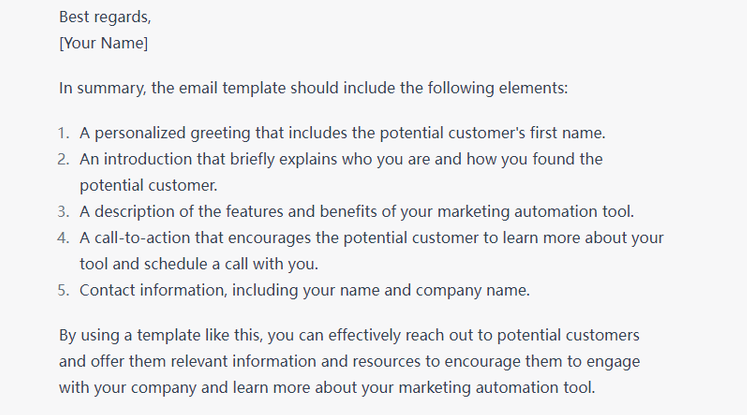Click the "Best regards," closing line
The height and width of the screenshot is (415, 747).
(104, 17)
